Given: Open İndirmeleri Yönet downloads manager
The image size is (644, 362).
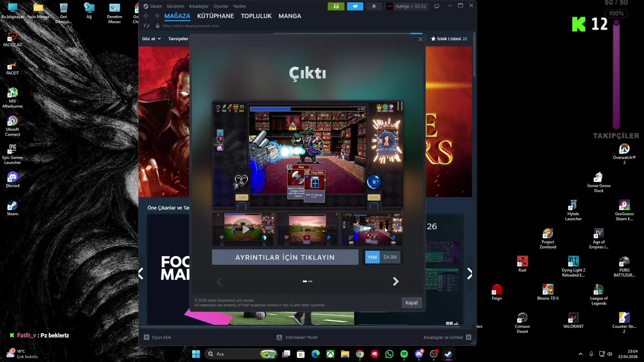Looking at the screenshot, I should (x=297, y=337).
